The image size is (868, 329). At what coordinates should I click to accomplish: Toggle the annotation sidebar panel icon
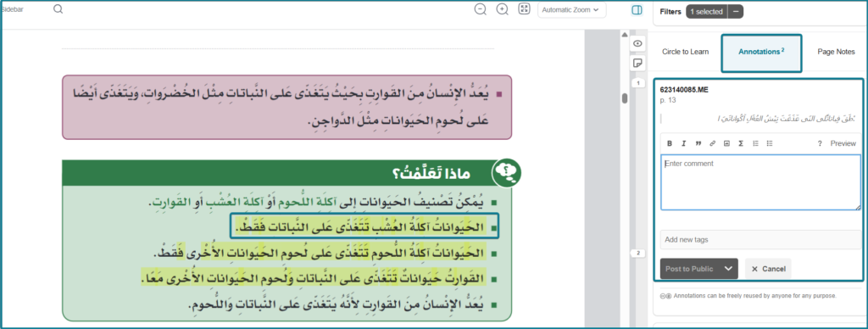637,10
